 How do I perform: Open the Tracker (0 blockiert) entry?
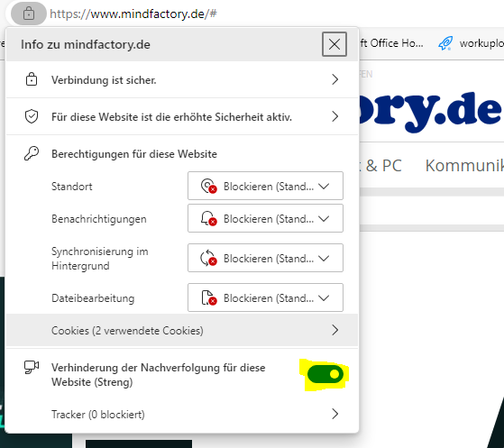click(182, 414)
